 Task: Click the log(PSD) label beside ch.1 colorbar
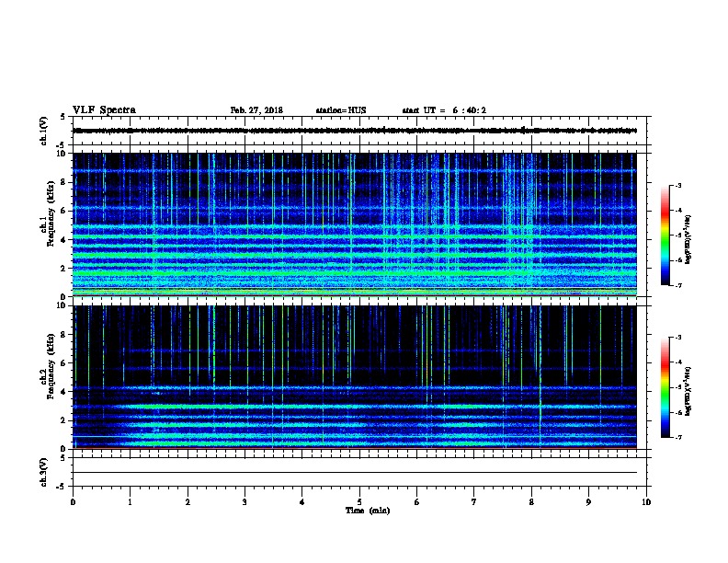tap(688, 240)
